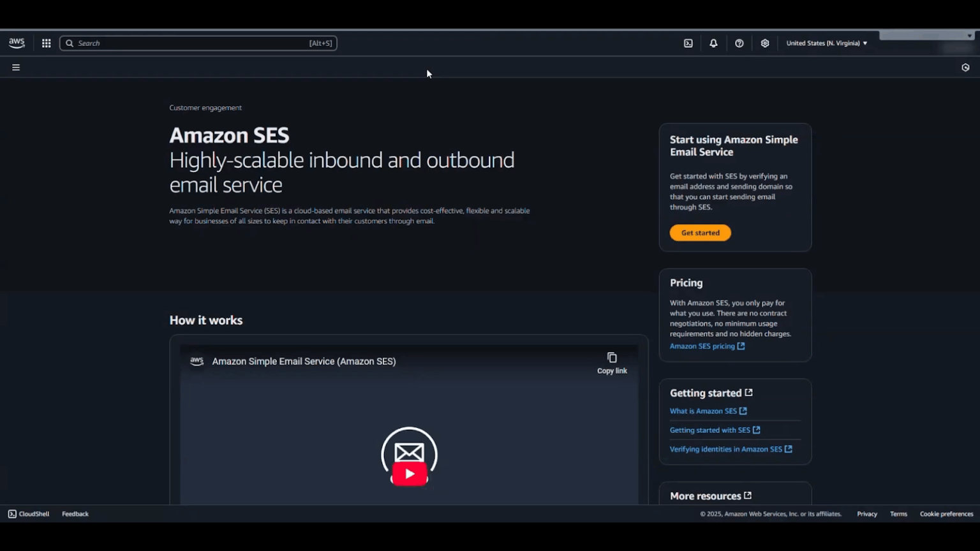Open the account settings gear
Image resolution: width=980 pixels, height=551 pixels.
(x=765, y=43)
